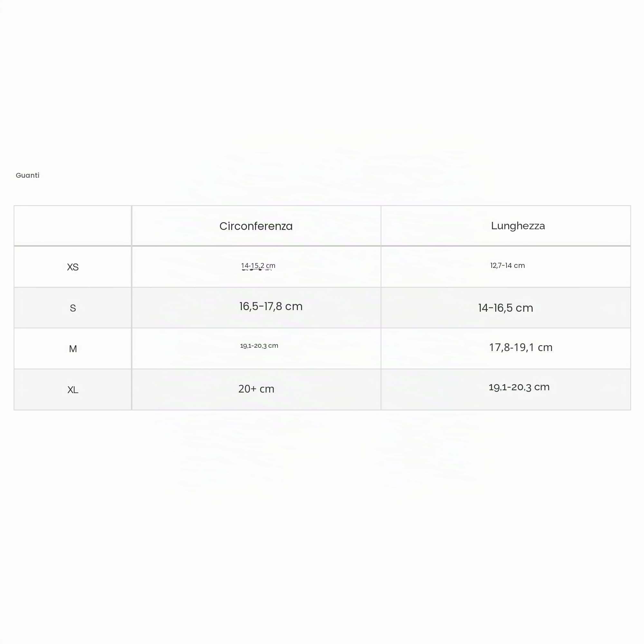Click the Guanti heading label
The width and height of the screenshot is (644, 644).
click(x=28, y=175)
